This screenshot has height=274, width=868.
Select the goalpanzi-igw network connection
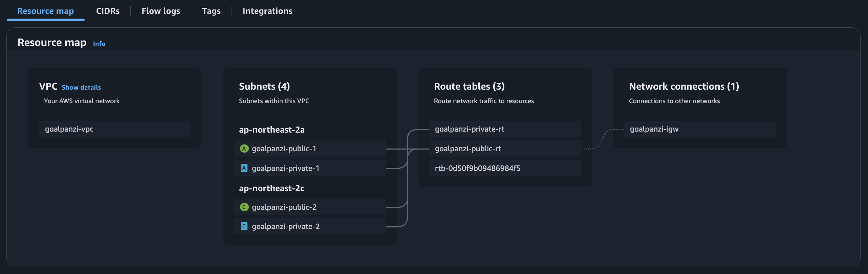click(x=700, y=129)
